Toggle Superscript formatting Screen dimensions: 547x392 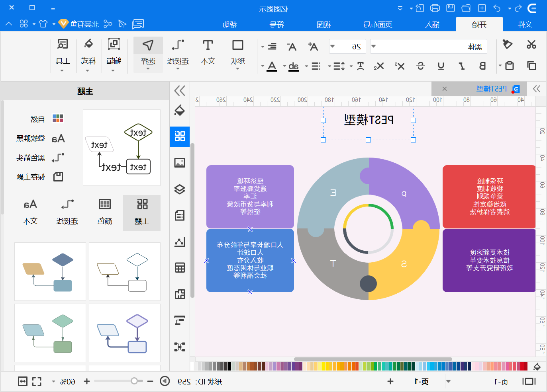pos(400,66)
